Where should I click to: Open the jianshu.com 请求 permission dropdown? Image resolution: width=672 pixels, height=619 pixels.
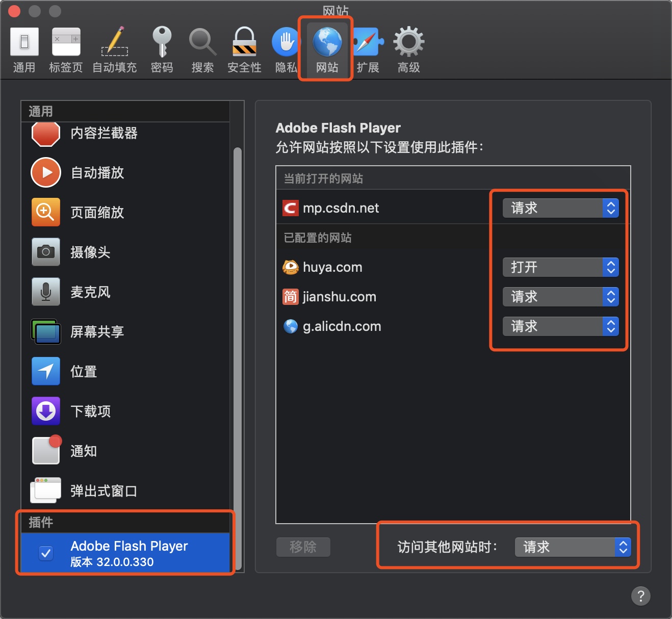click(561, 297)
